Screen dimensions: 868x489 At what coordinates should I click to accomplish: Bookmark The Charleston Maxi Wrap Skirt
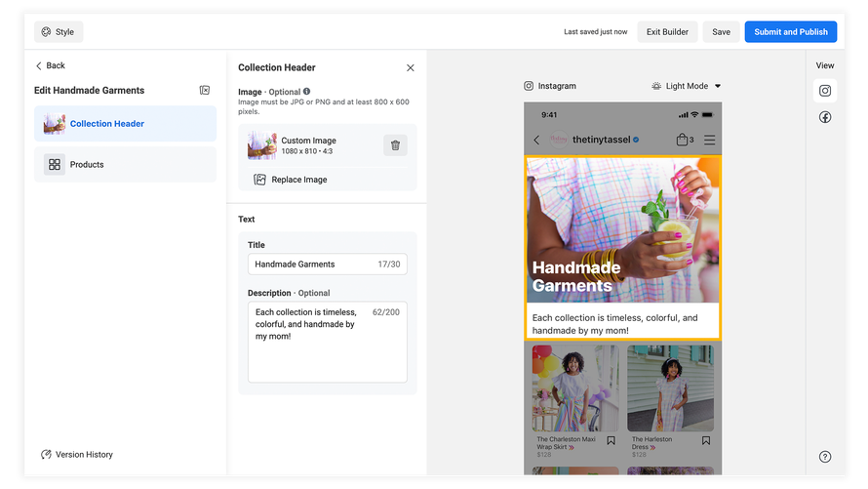(612, 441)
